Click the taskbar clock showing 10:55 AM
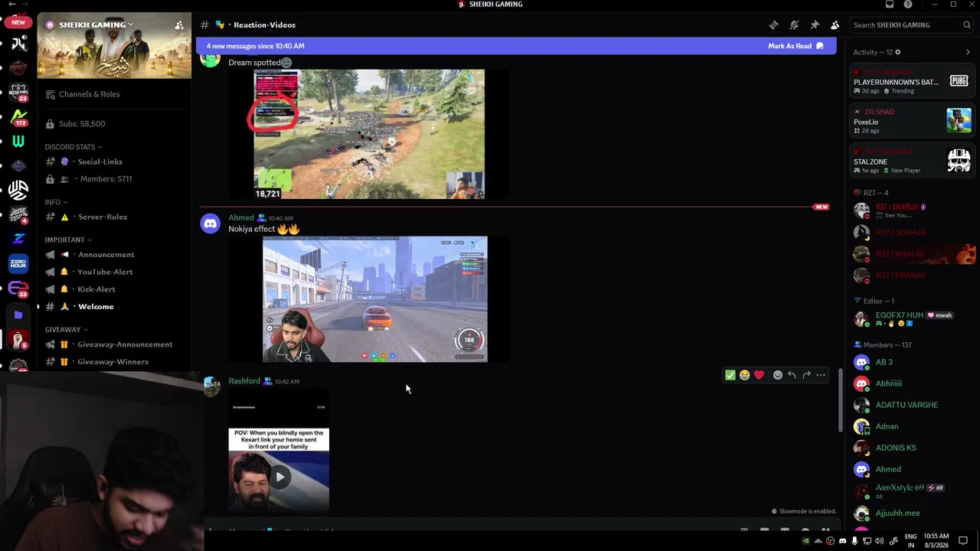The height and width of the screenshot is (551, 980). coord(936,541)
